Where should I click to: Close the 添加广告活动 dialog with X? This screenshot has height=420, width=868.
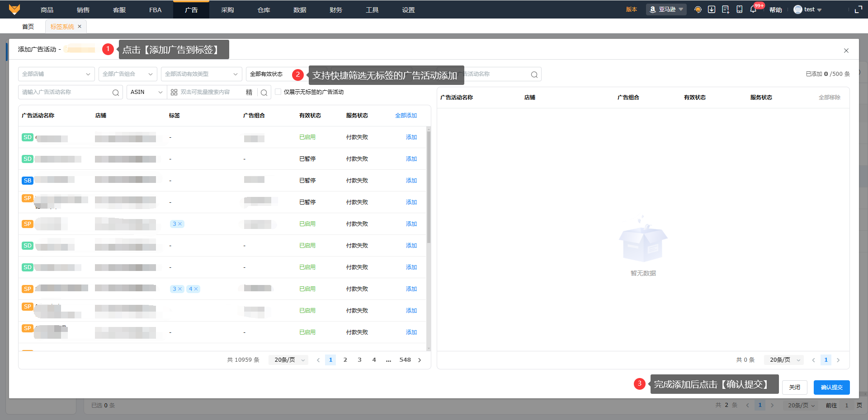tap(846, 51)
